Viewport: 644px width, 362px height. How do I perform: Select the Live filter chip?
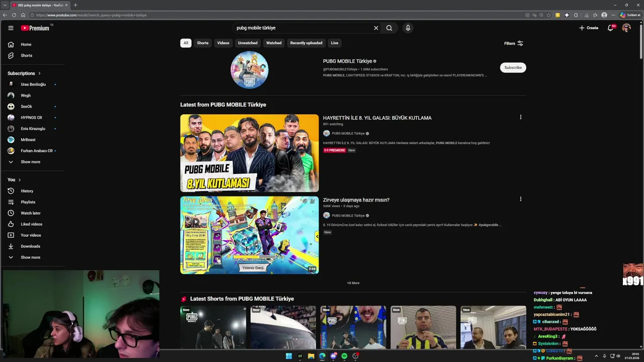click(335, 43)
